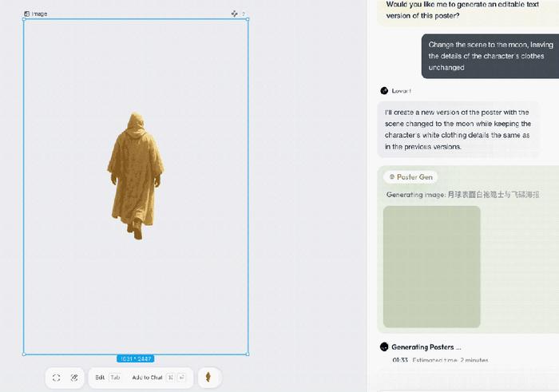Click Lovart's reply about new poster version
The image size is (559, 392).
[x=458, y=129]
